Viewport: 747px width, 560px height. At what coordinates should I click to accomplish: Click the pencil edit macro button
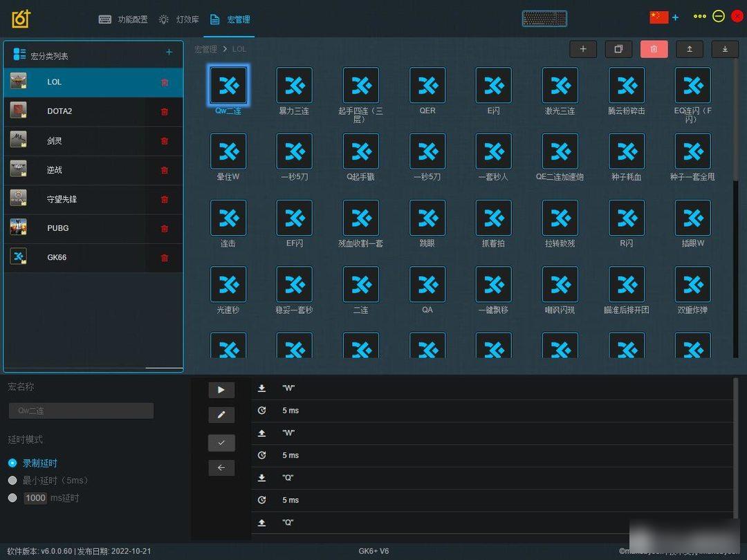[221, 415]
